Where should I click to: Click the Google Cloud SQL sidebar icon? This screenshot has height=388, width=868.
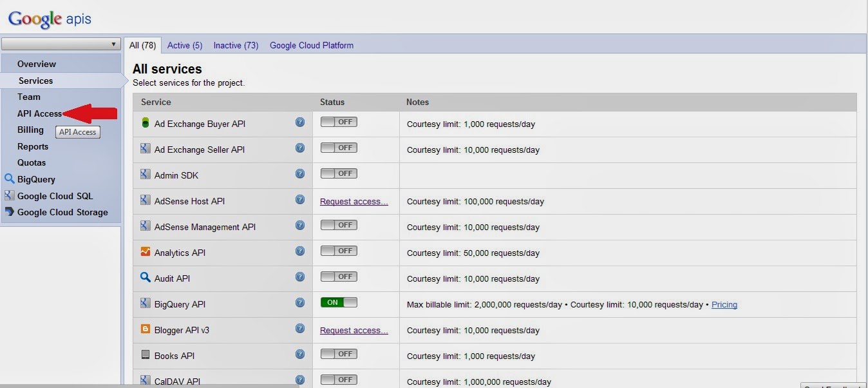[9, 195]
